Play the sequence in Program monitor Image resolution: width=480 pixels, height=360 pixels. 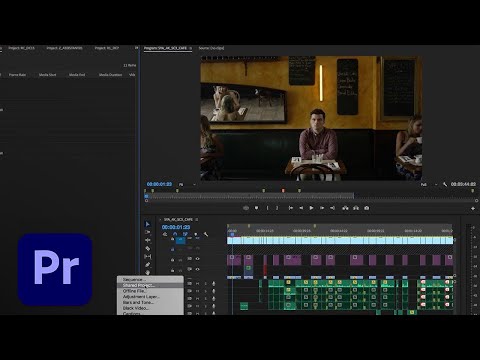[x=311, y=208]
